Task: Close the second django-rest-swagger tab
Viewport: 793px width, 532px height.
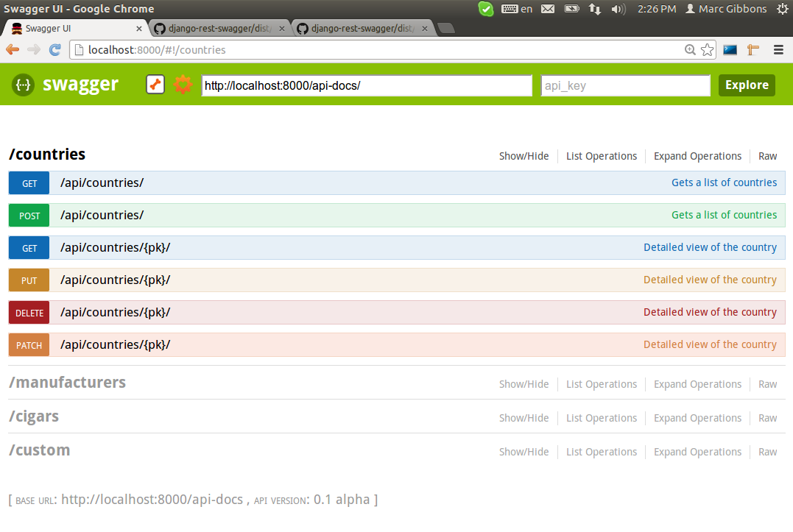Action: click(x=282, y=29)
